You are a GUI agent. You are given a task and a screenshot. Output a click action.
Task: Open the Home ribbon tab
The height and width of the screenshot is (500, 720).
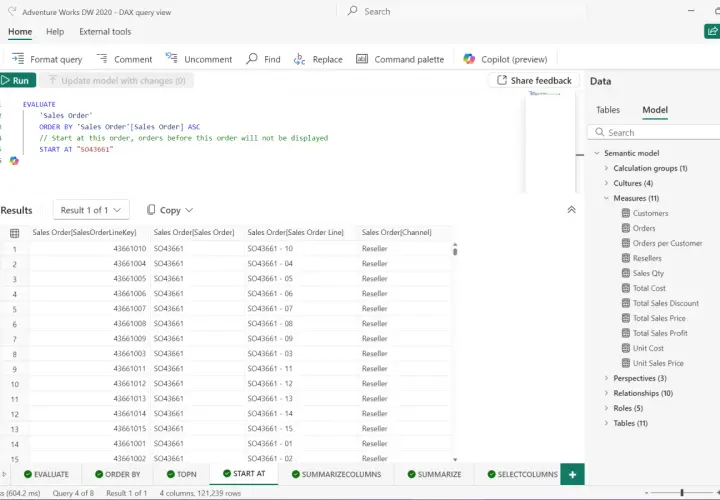tap(20, 32)
